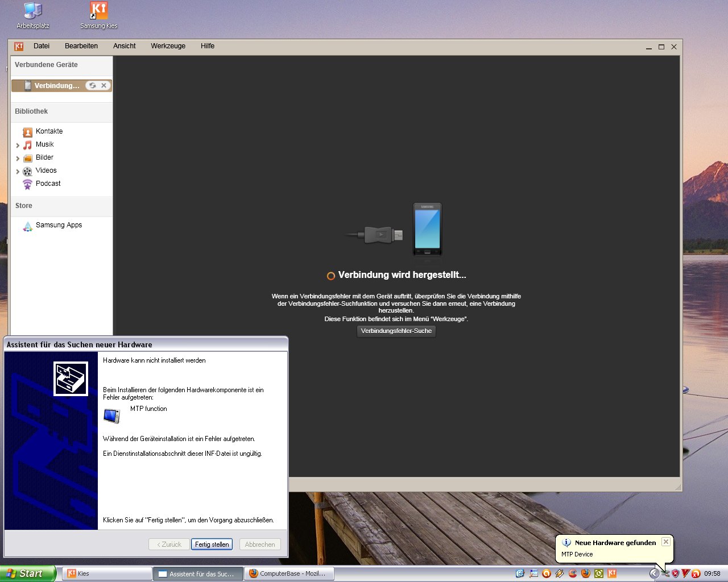Select the Videos film reel icon

coord(27,171)
